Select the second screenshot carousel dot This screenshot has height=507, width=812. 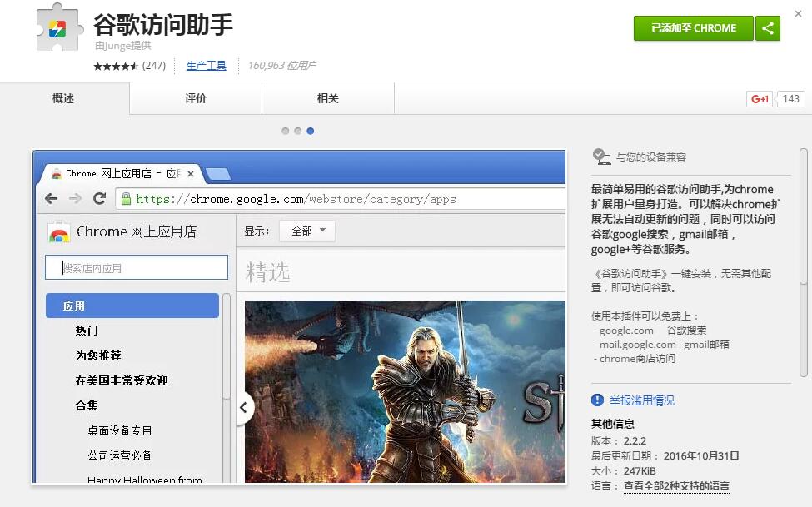click(298, 131)
